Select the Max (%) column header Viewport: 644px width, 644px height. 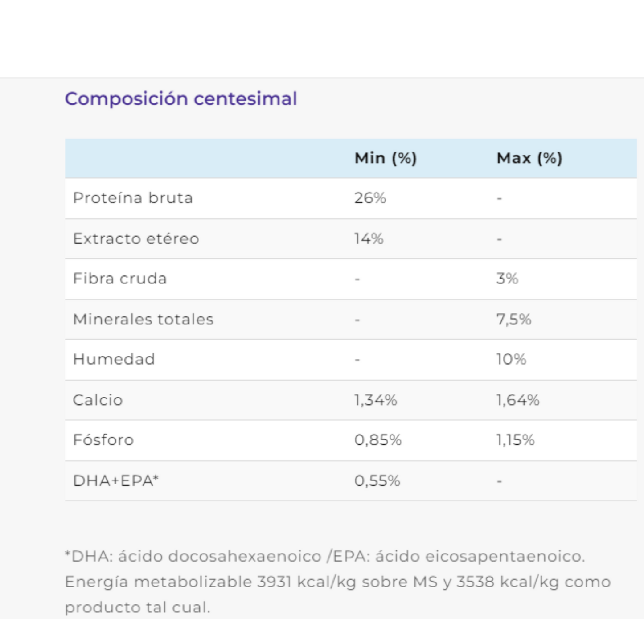pyautogui.click(x=529, y=158)
